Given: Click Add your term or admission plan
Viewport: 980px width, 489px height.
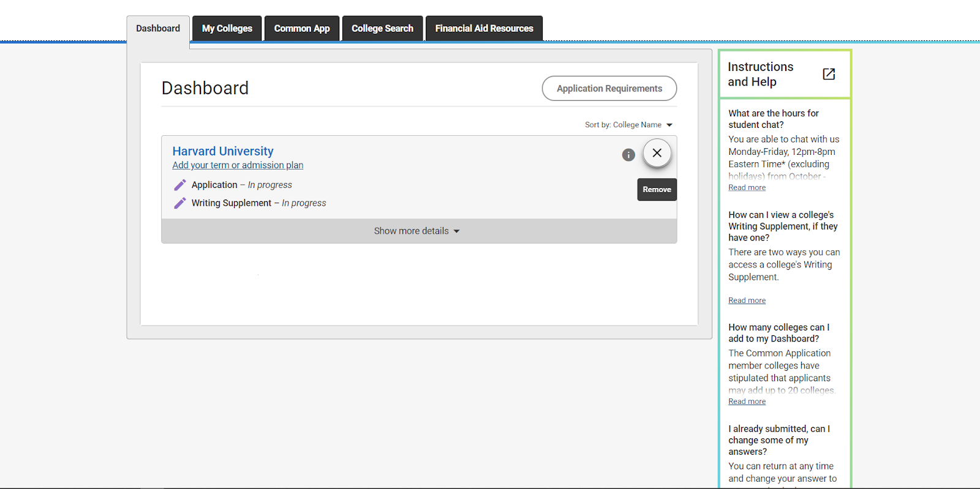Looking at the screenshot, I should point(238,165).
